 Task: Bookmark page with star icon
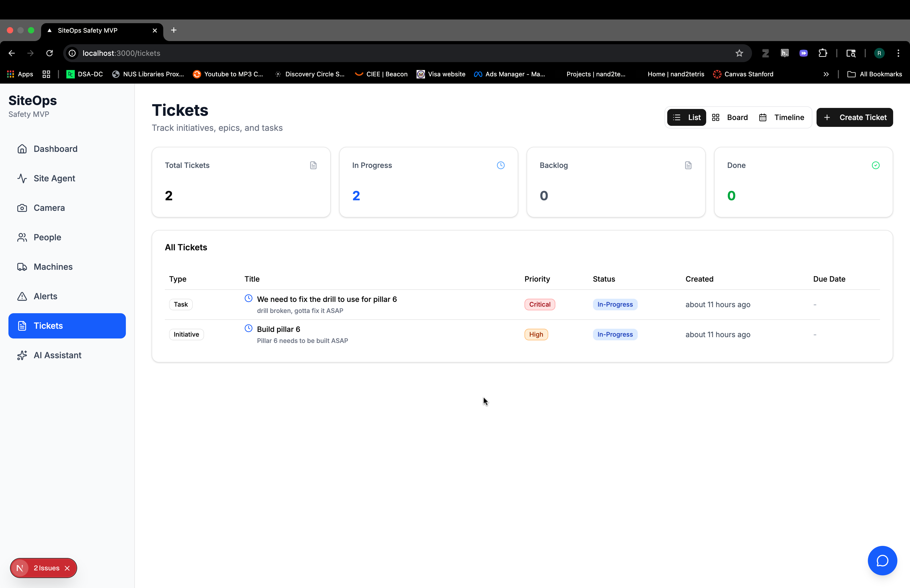[739, 53]
